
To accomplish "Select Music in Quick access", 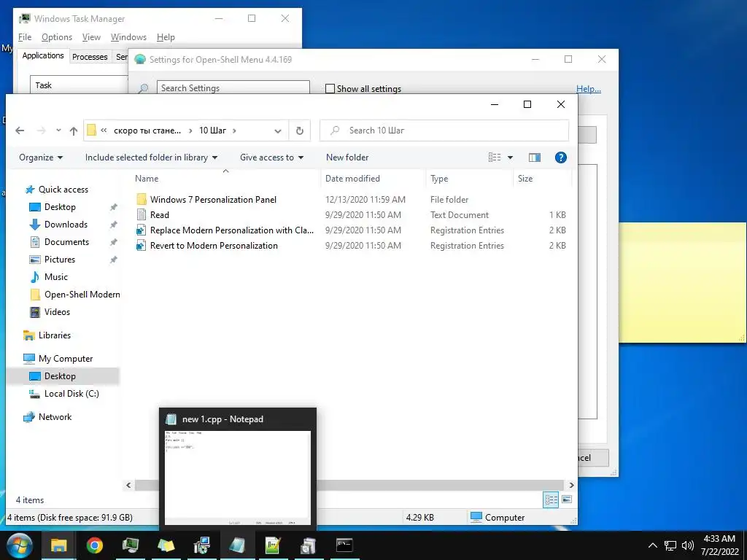I will [55, 276].
